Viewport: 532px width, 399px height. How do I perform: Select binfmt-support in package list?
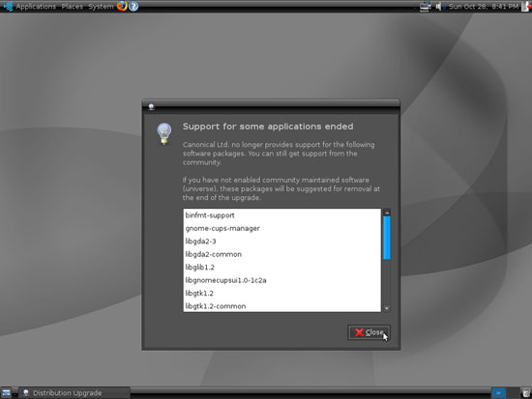(281, 215)
